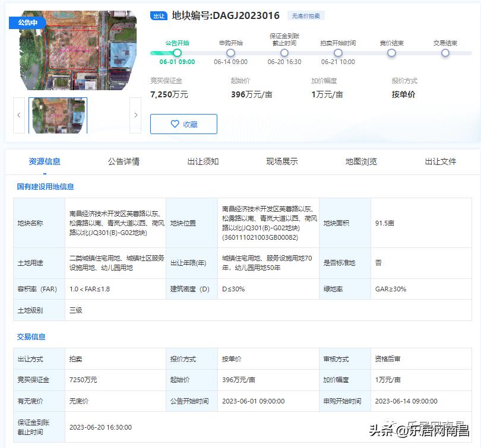Switch to the 出让文件 tab
The image size is (481, 448).
[x=440, y=161]
